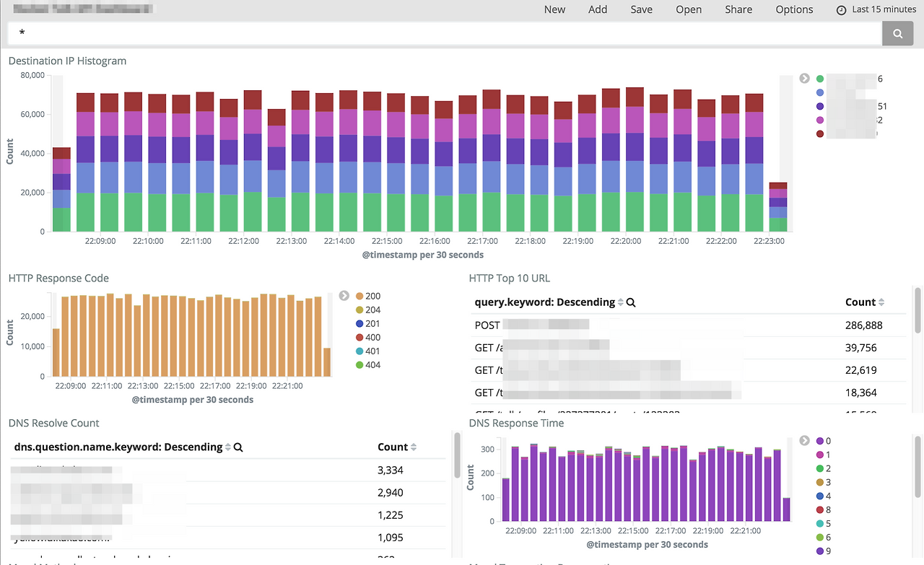Click the red legend color dot for 400

click(359, 338)
